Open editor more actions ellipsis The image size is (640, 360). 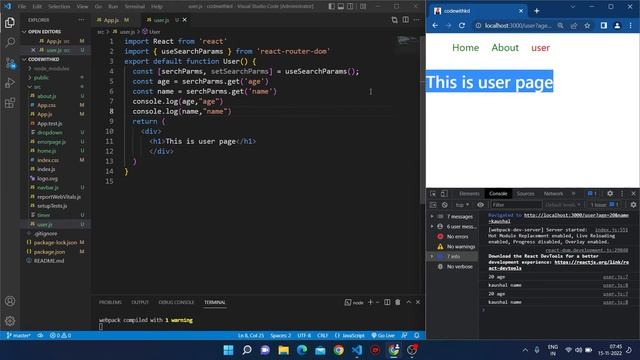click(x=416, y=20)
